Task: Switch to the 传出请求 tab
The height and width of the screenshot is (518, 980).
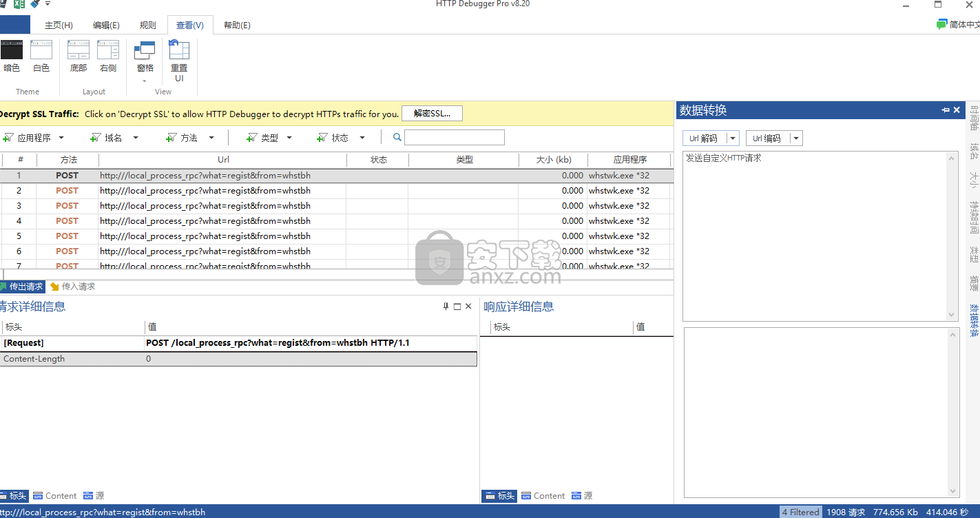Action: click(x=22, y=287)
